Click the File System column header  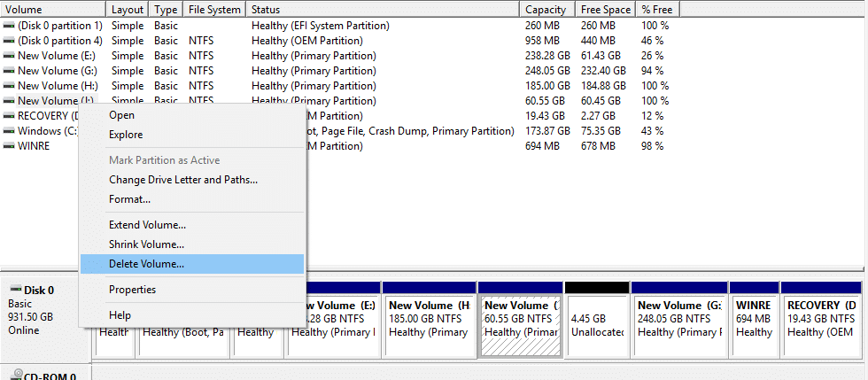(214, 10)
